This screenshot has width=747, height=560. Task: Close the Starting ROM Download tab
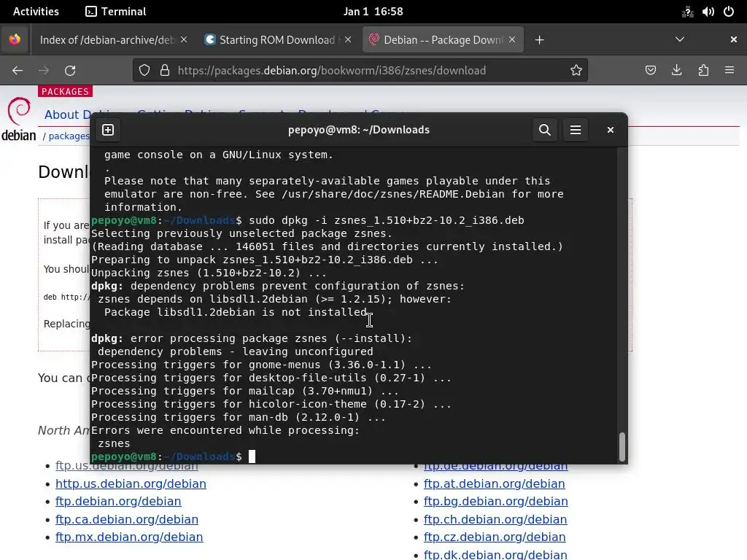pyautogui.click(x=348, y=40)
